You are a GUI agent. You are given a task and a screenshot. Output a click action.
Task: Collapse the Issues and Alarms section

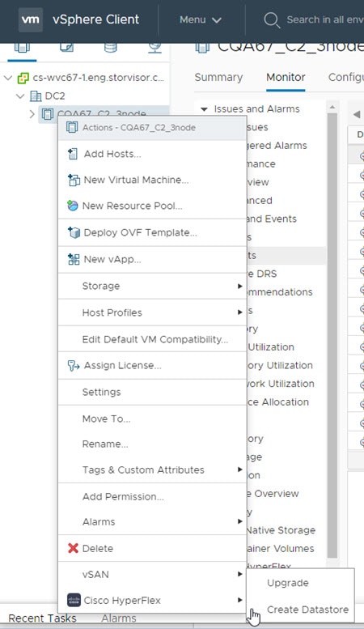[x=204, y=109]
